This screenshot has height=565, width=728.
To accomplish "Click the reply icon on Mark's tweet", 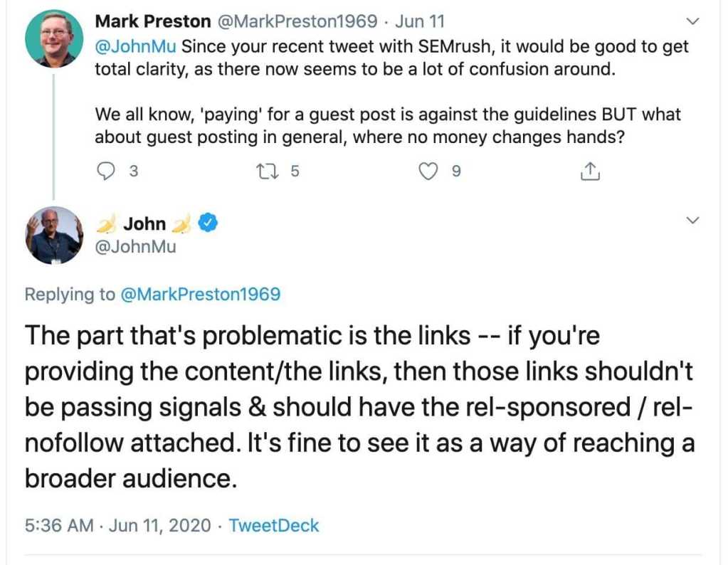I will [107, 170].
